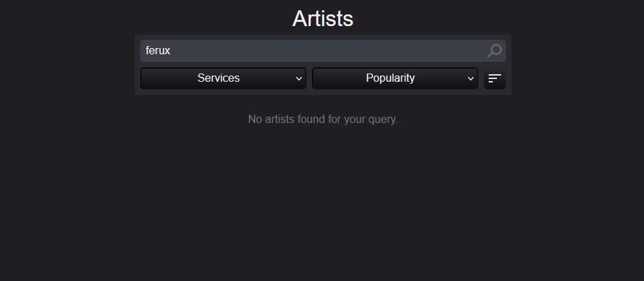Select the 'Services' label in filter box
This screenshot has width=644, height=281.
(x=219, y=78)
